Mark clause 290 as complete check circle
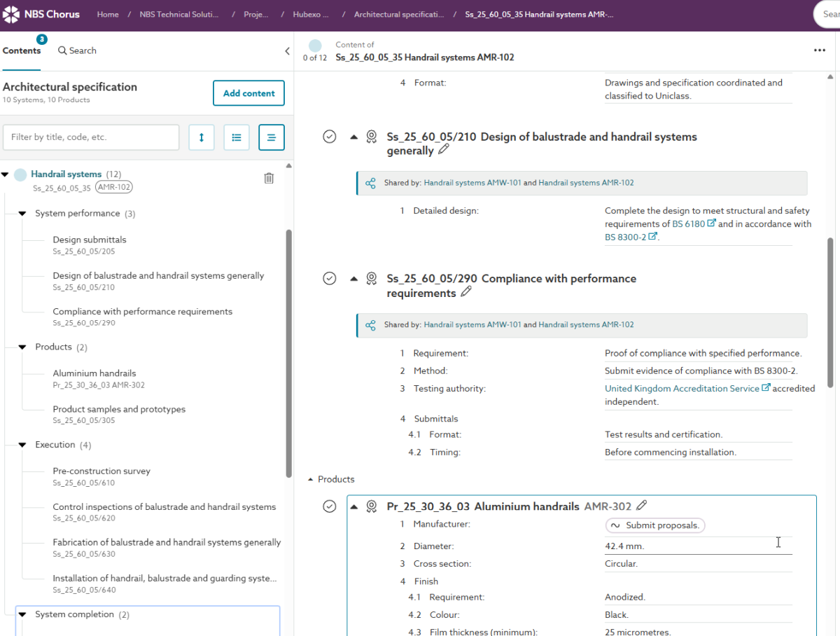Viewport: 840px width, 636px height. (x=330, y=279)
